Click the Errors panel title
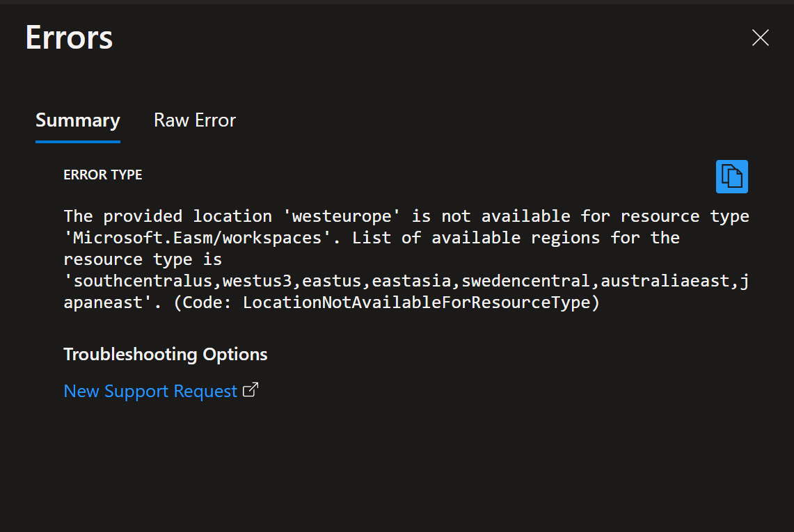 69,38
